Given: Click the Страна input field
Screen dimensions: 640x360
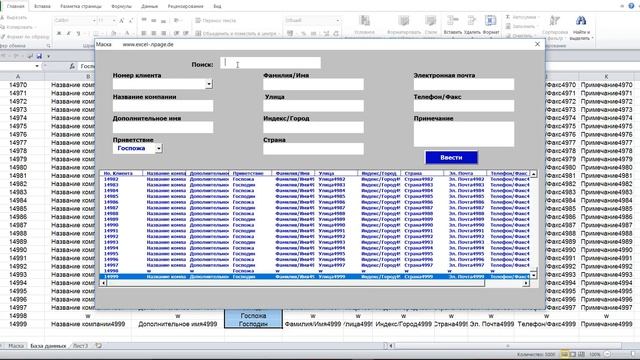Looking at the screenshot, I should point(313,149).
